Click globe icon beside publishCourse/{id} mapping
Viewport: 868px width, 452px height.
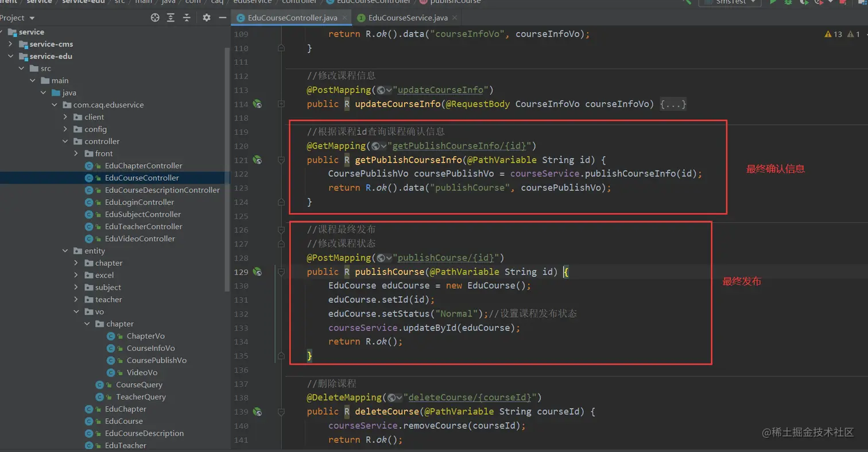click(x=384, y=258)
